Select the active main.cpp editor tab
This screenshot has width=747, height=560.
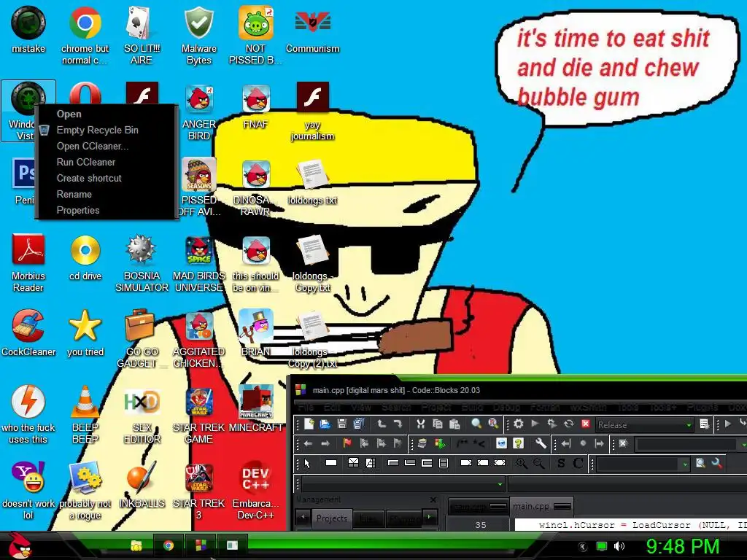tap(542, 506)
